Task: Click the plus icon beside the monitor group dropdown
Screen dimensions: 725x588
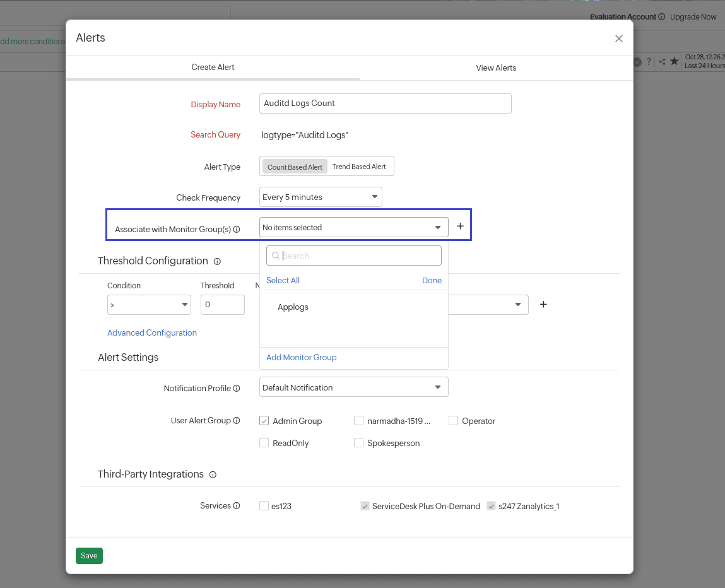Action: (460, 225)
